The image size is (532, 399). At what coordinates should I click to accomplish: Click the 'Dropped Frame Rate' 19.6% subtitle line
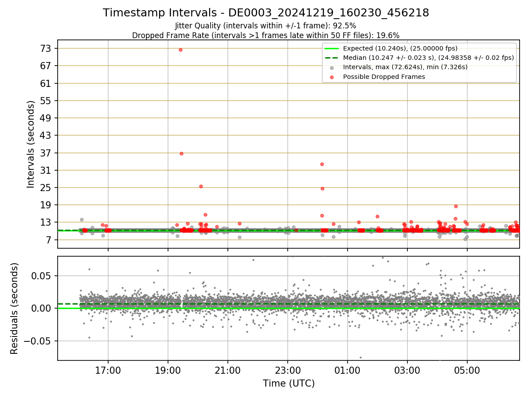pos(266,35)
